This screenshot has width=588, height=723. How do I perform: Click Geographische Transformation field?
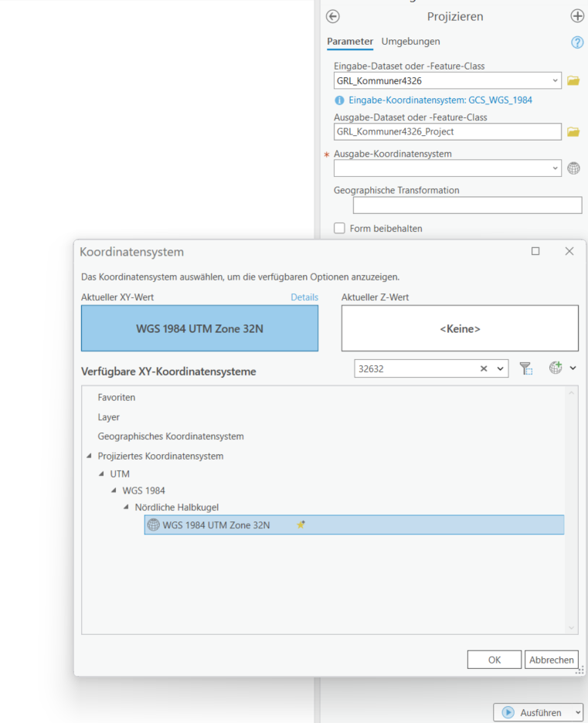(x=467, y=205)
